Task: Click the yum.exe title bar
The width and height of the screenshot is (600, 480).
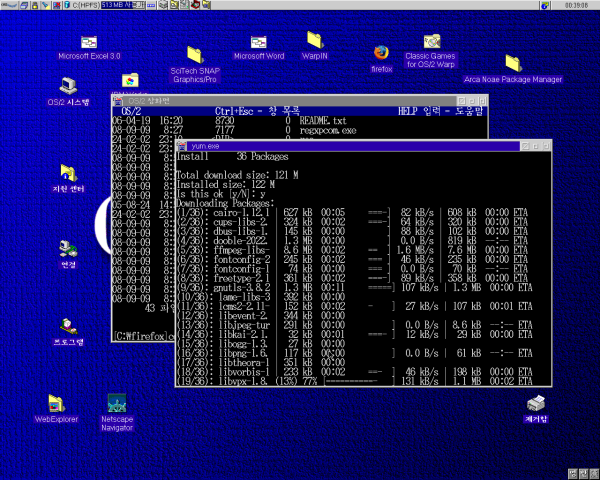Action: coord(354,146)
